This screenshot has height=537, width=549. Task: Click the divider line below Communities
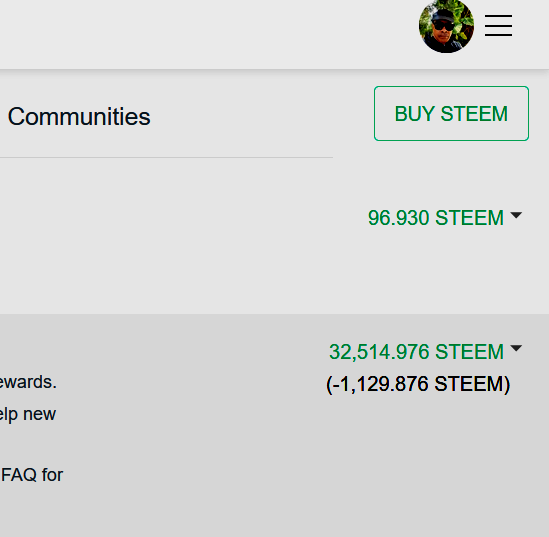click(x=166, y=158)
